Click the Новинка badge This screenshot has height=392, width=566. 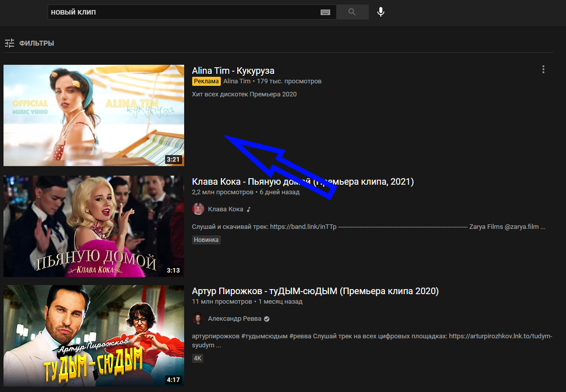206,240
